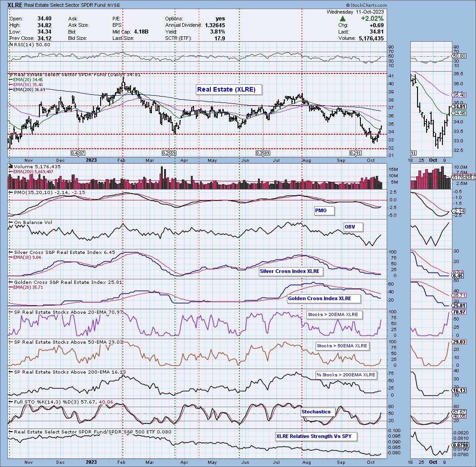Click the 34.45 EMA tag in zoom panel
The width and height of the screenshot is (476, 467).
pos(459,113)
